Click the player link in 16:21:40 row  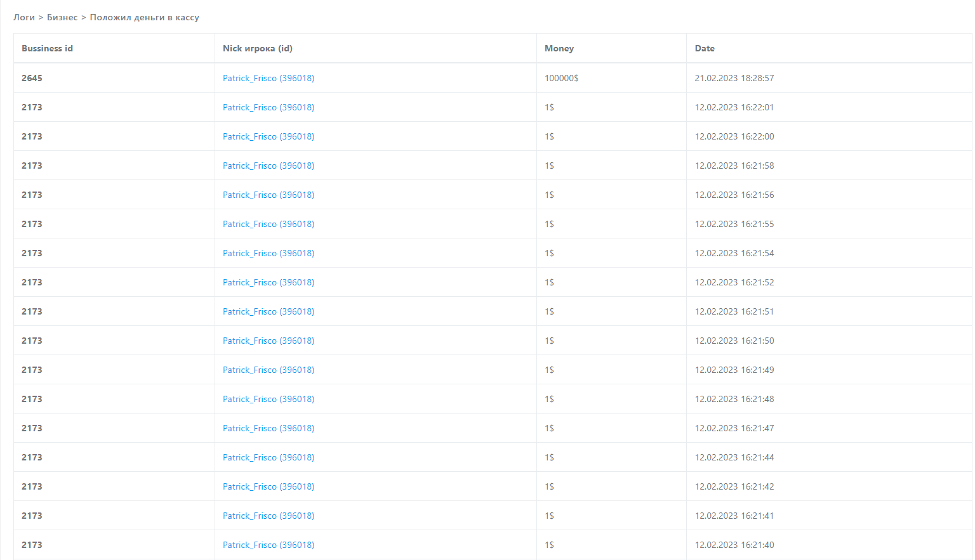pos(268,545)
